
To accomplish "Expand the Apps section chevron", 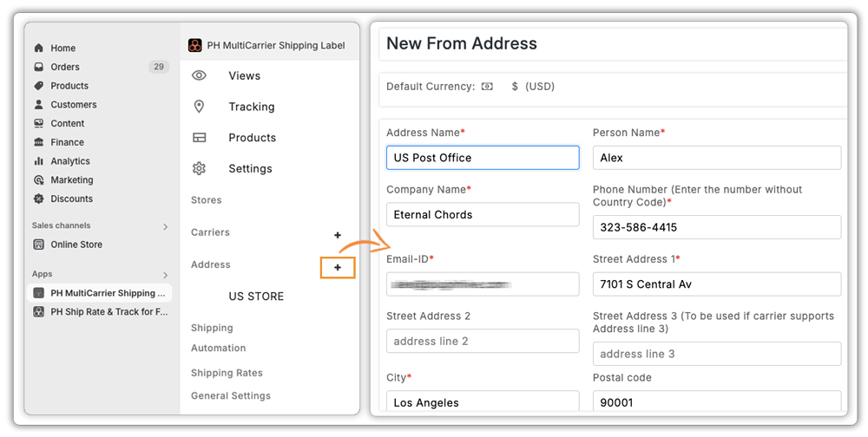I will [x=165, y=275].
